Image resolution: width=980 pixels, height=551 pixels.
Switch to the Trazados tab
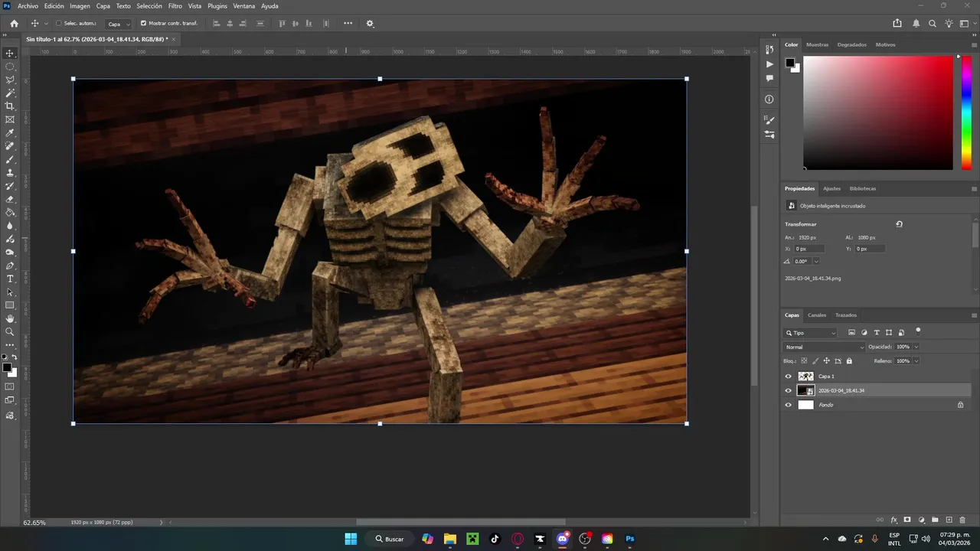(846, 315)
